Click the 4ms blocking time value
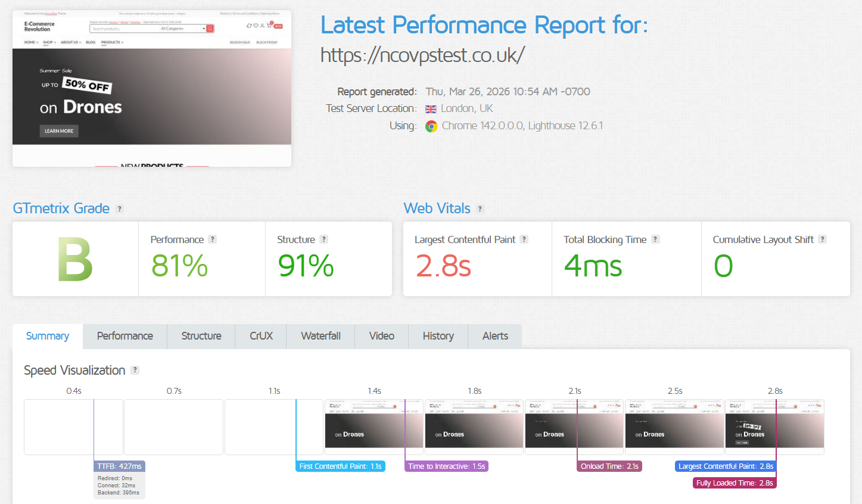This screenshot has height=504, width=862. [593, 266]
